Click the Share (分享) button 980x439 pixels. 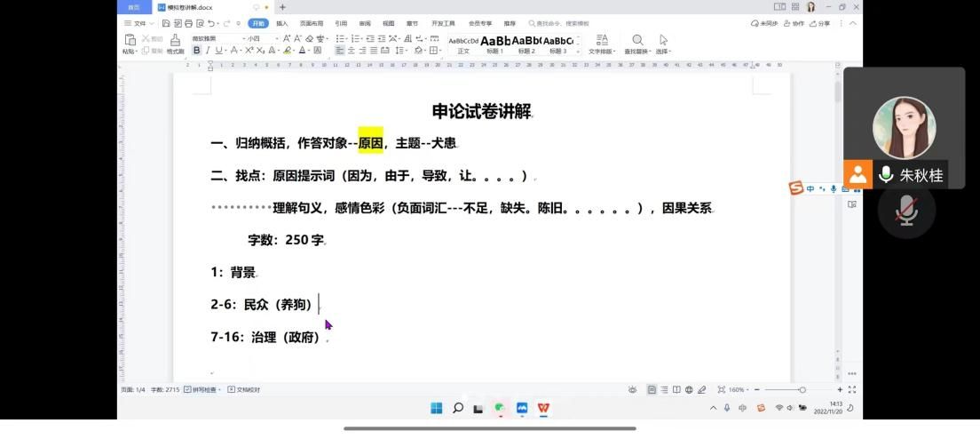pyautogui.click(x=821, y=23)
